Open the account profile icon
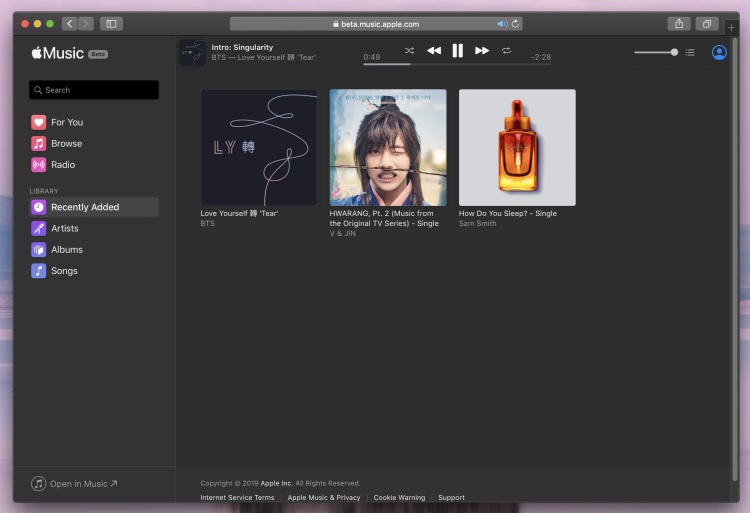This screenshot has height=513, width=750. click(x=719, y=52)
